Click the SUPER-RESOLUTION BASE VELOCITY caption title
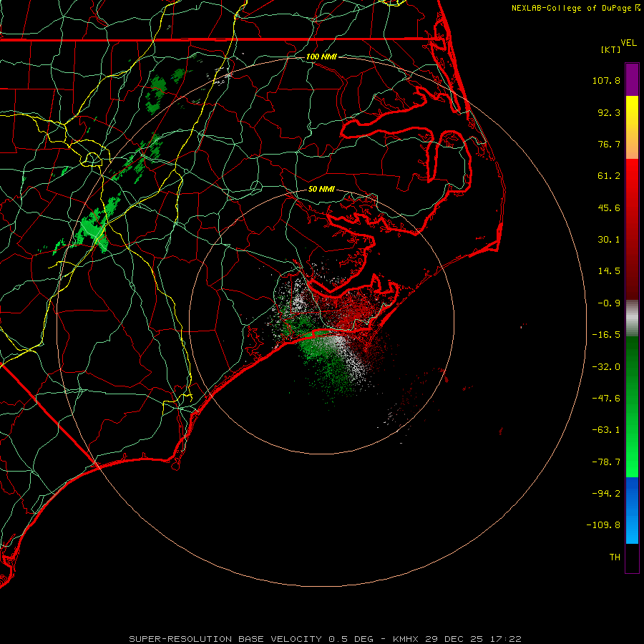Viewport: 644px width, 644px height. (x=225, y=639)
